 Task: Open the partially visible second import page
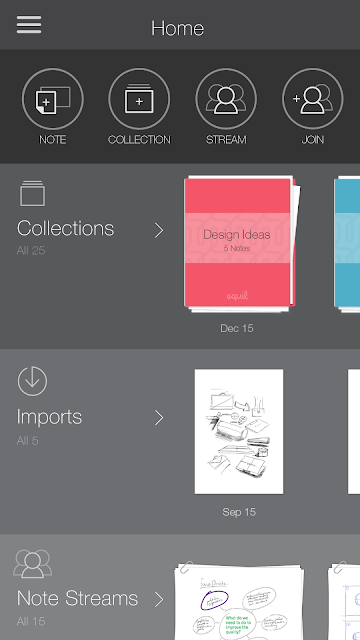pos(354,431)
